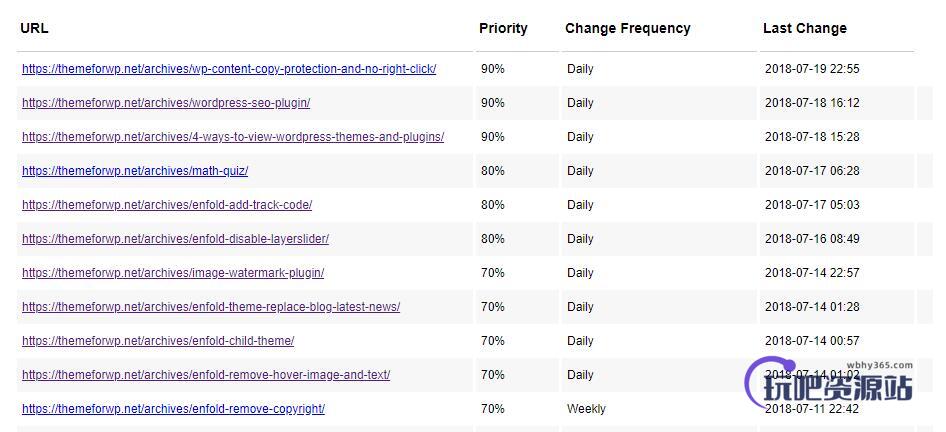Image resolution: width=946 pixels, height=432 pixels.
Task: Visit the enfold-add-track-code link
Action: click(167, 205)
